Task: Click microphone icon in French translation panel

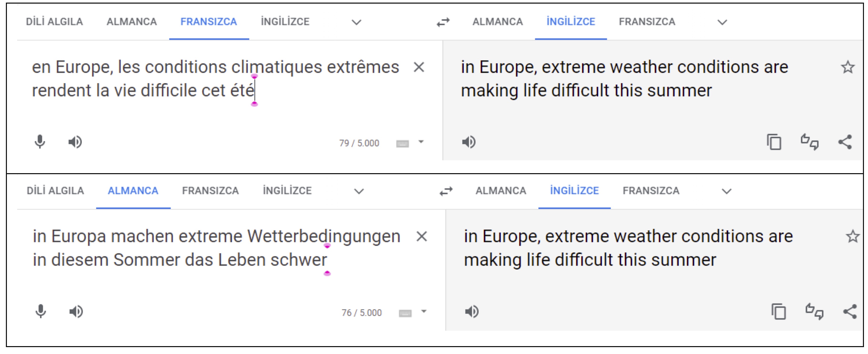Action: click(40, 142)
